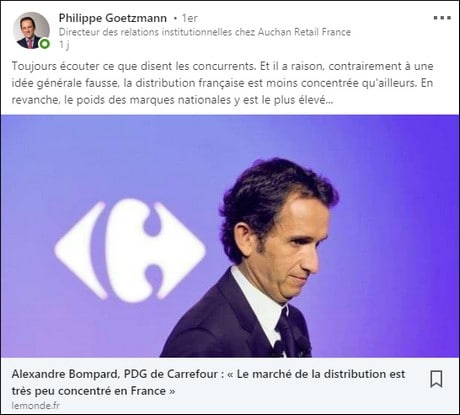This screenshot has width=460, height=415.
Task: Open Philippe Goetzmann's profile via his name
Action: click(x=113, y=18)
